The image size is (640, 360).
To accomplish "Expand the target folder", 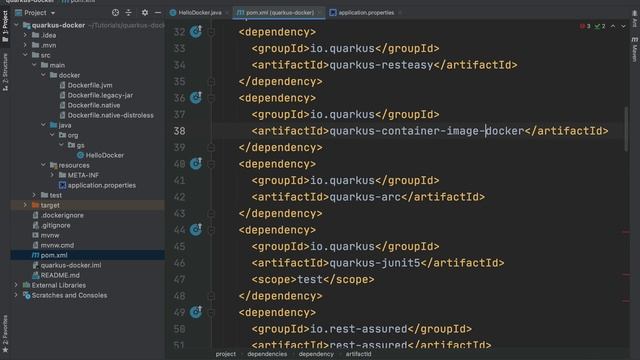I will (x=25, y=205).
